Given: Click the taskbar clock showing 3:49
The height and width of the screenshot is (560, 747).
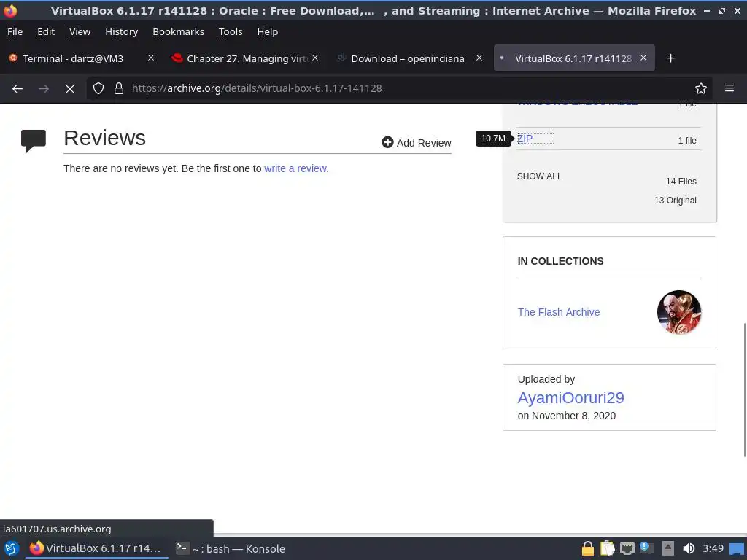Looking at the screenshot, I should pos(713,548).
